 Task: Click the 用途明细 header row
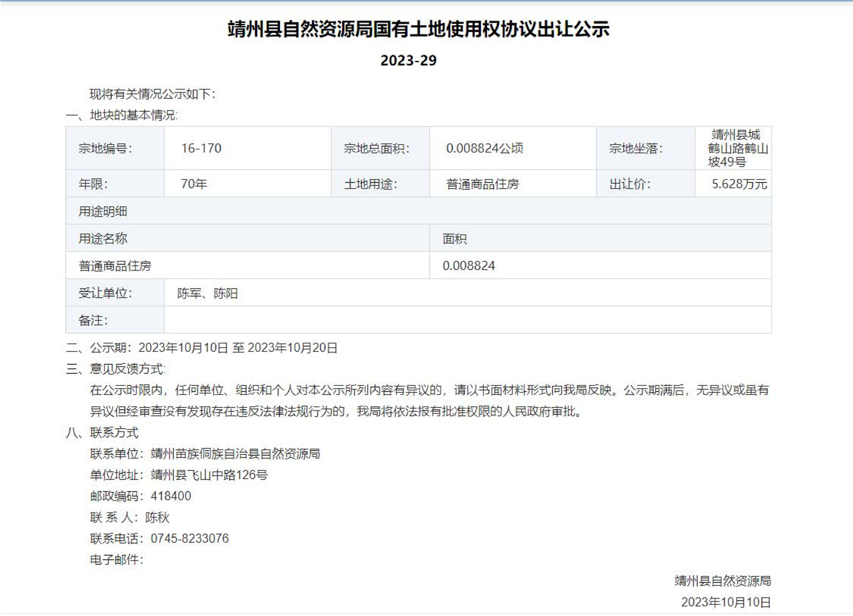(x=419, y=211)
